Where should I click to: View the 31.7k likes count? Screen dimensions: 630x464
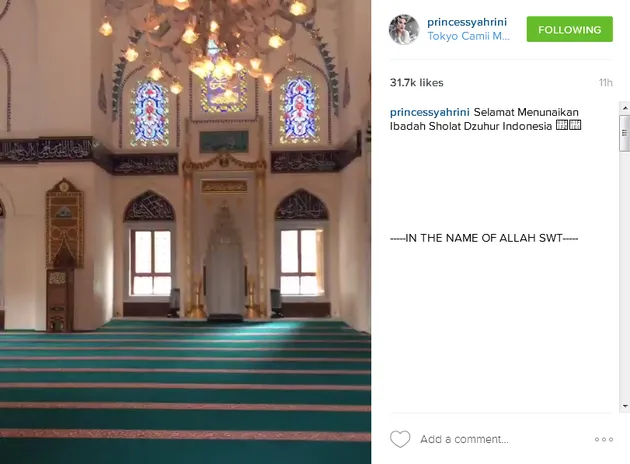click(417, 83)
